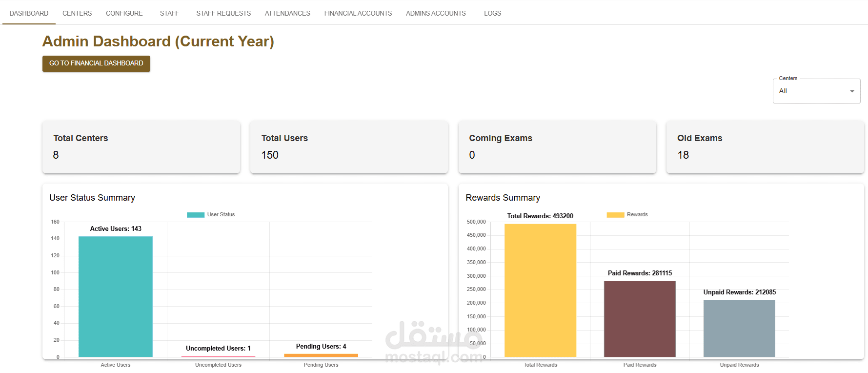Open the Configure tab

[x=124, y=13]
